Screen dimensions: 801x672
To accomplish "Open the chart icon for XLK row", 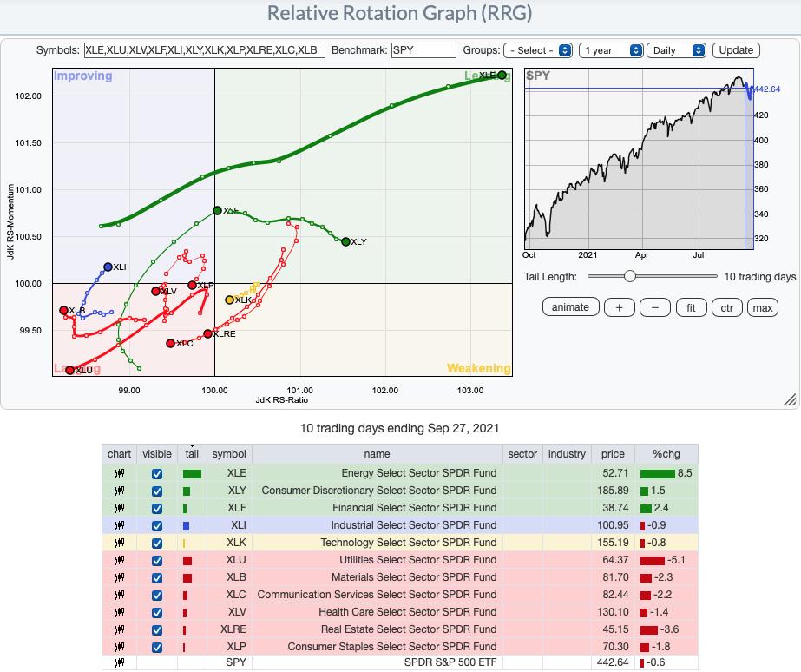I will 119,544.
